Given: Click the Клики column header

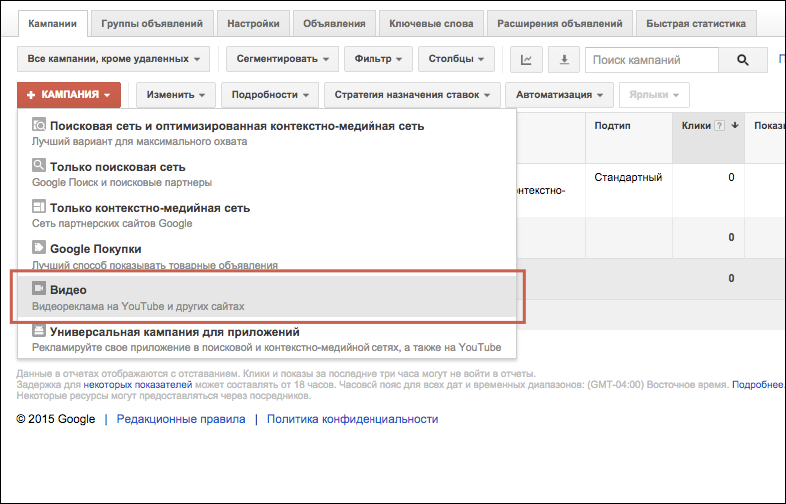Looking at the screenshot, I should 708,137.
